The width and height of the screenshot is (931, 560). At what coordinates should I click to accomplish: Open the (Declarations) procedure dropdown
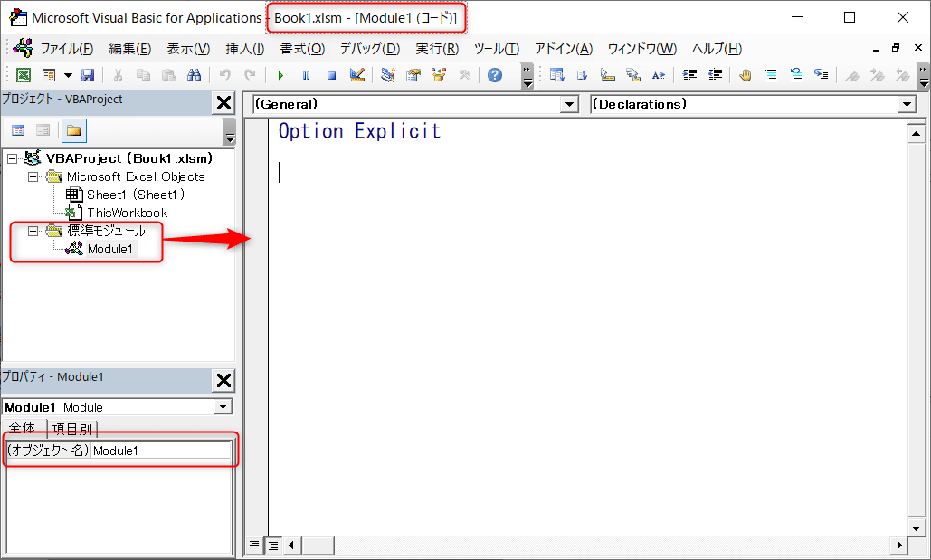point(906,105)
